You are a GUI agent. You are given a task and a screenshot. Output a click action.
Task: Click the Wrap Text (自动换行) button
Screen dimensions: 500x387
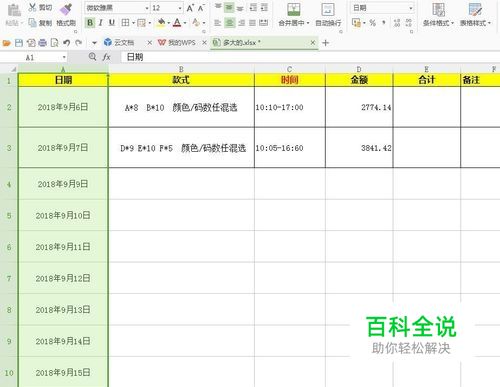point(328,15)
